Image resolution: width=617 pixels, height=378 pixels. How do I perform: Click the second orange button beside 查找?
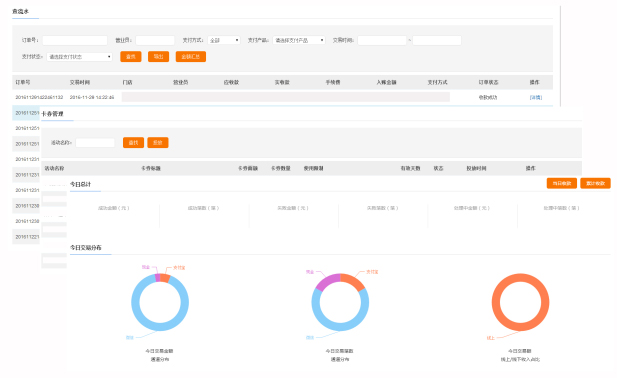pos(158,142)
